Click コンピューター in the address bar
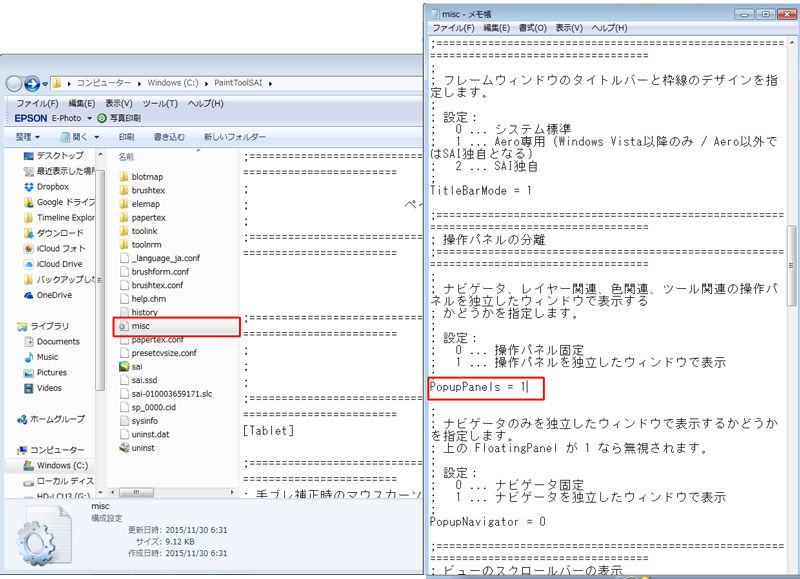Viewport: 800px width, 579px height. (104, 83)
